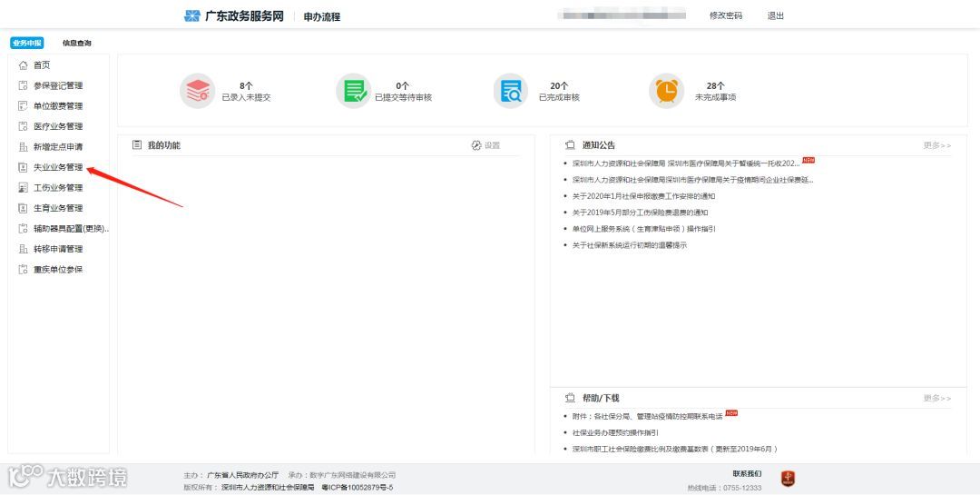Image resolution: width=980 pixels, height=495 pixels.
Task: Click the 辅助器具配置(更换) sidebar icon
Action: [x=23, y=228]
